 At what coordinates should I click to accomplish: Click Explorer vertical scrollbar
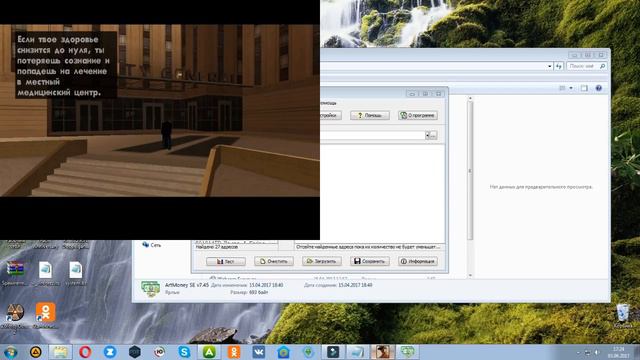(470, 171)
